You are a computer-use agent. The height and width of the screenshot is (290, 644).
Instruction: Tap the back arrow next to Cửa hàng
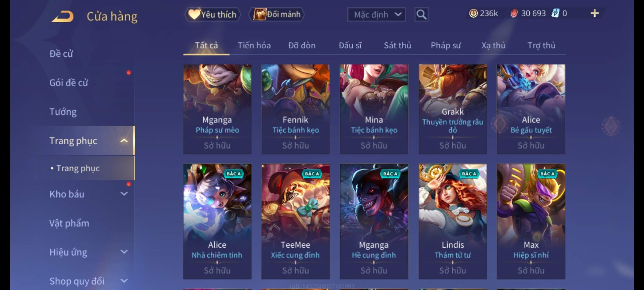[x=63, y=17]
